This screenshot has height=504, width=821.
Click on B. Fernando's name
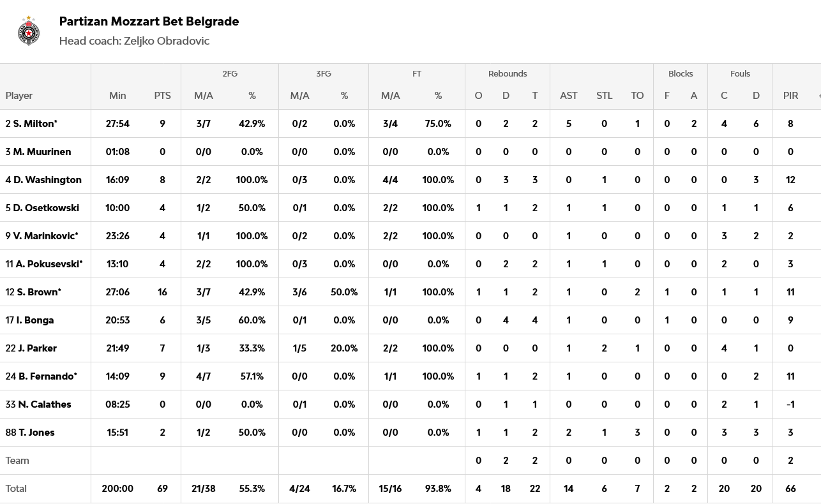[x=47, y=376]
